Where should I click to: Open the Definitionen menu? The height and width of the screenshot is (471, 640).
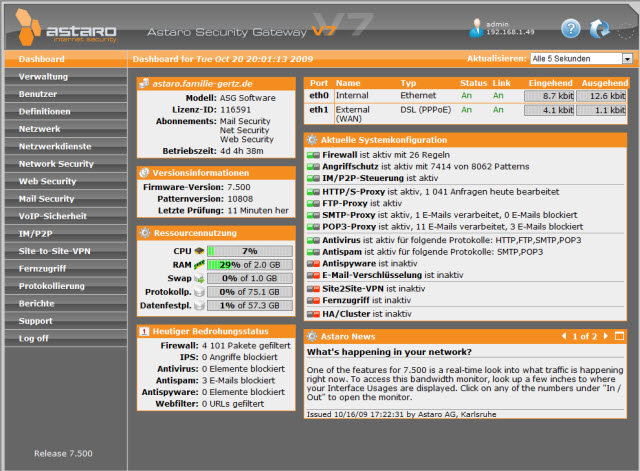click(x=66, y=112)
